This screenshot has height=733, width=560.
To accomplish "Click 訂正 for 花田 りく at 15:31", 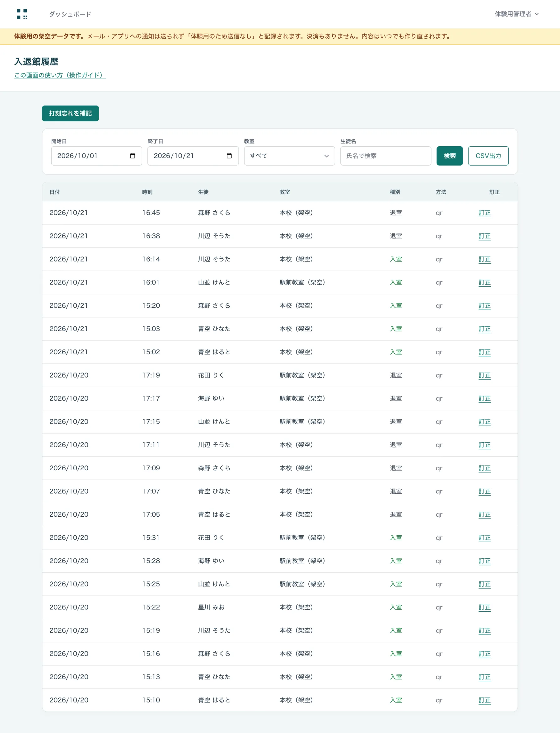I will pos(485,538).
